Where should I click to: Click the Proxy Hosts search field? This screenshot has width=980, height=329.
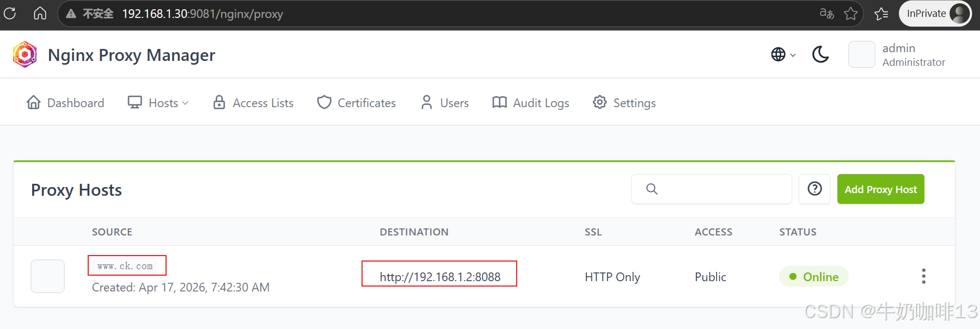click(712, 189)
